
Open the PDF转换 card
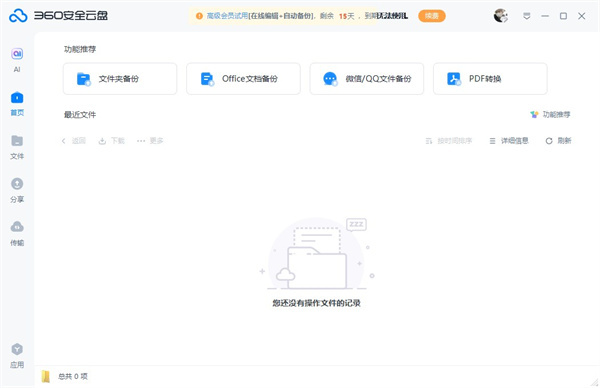click(490, 79)
